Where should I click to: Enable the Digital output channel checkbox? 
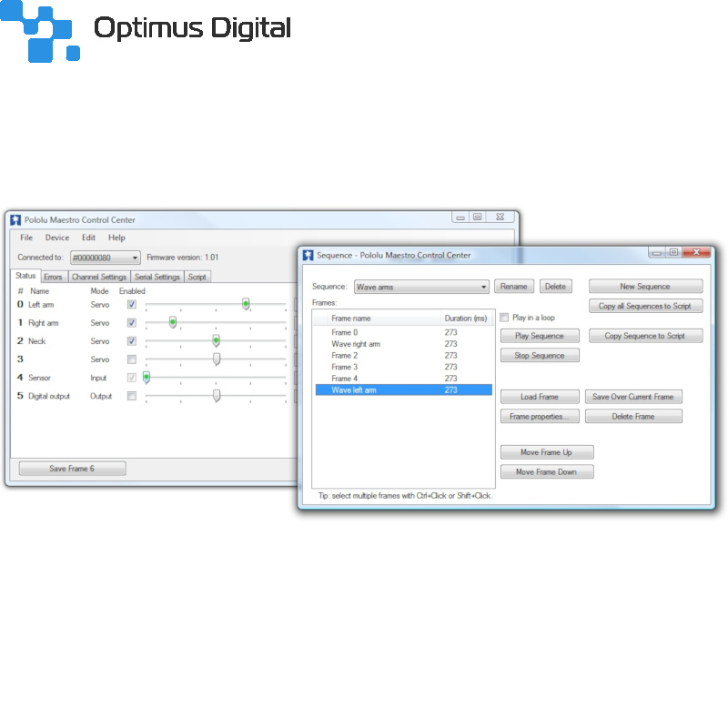pyautogui.click(x=132, y=396)
